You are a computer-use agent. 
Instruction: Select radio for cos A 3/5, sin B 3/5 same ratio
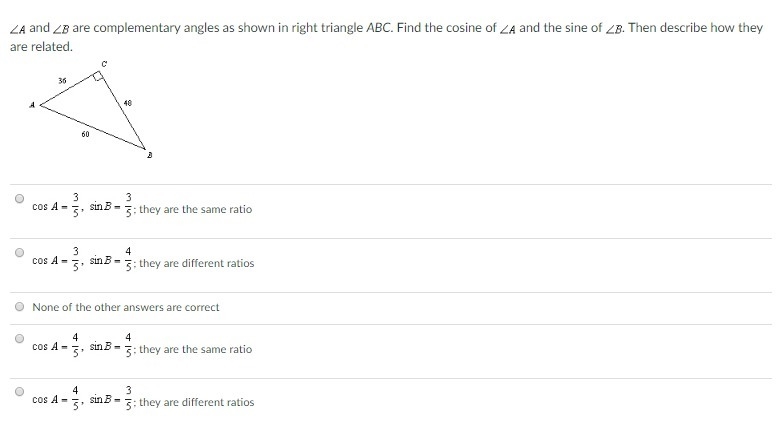coord(19,199)
